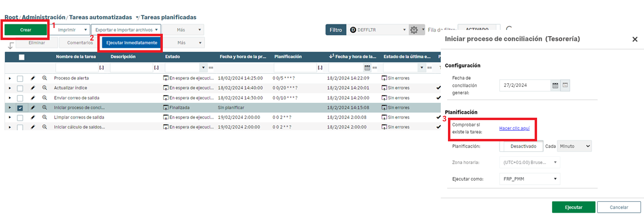Open the Imprimir dropdown
This screenshot has height=219, width=644.
[72, 30]
